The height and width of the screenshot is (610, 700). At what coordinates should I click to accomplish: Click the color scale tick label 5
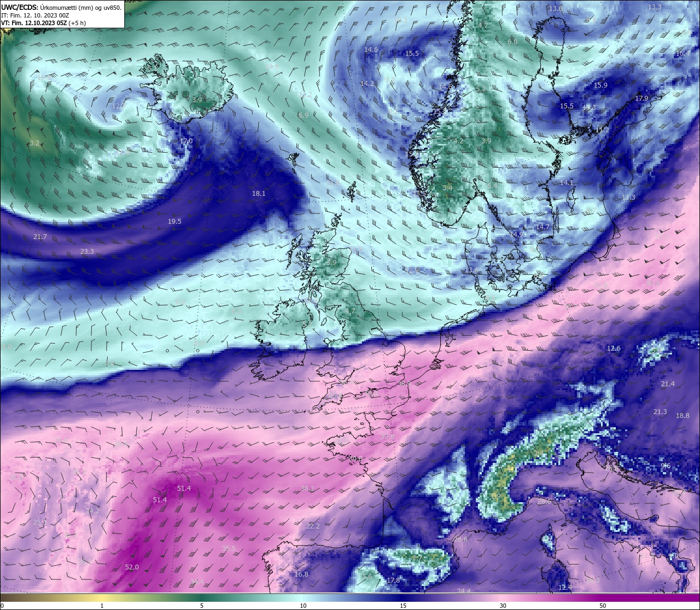pyautogui.click(x=202, y=606)
